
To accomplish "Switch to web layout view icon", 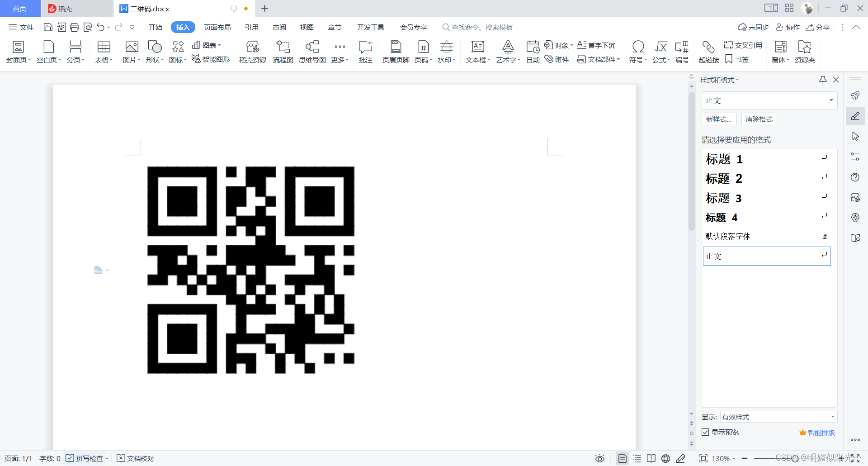I will (665, 458).
